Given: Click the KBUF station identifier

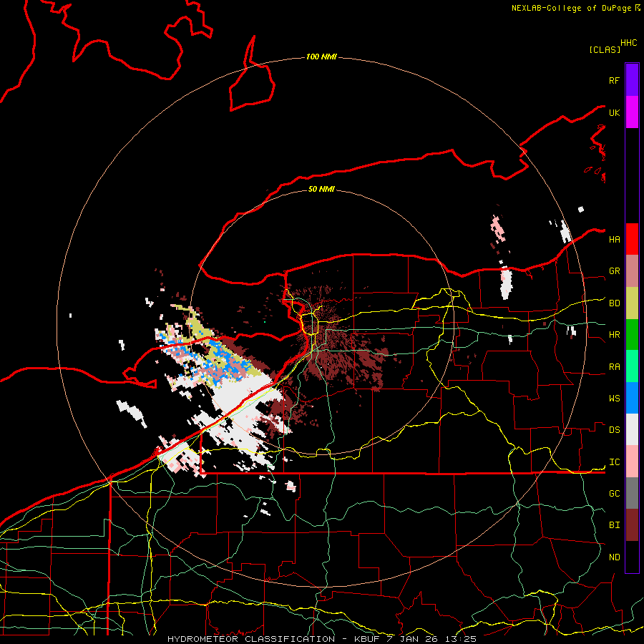Looking at the screenshot, I should pos(366,639).
